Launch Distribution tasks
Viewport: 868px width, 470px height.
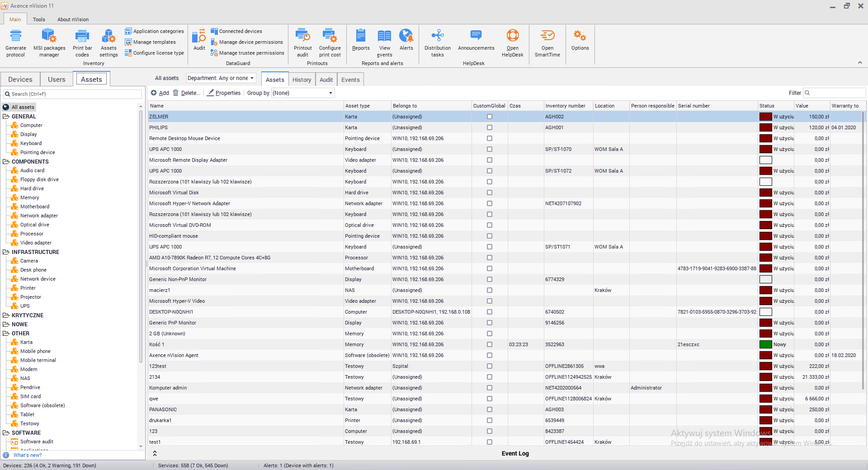[437, 36]
